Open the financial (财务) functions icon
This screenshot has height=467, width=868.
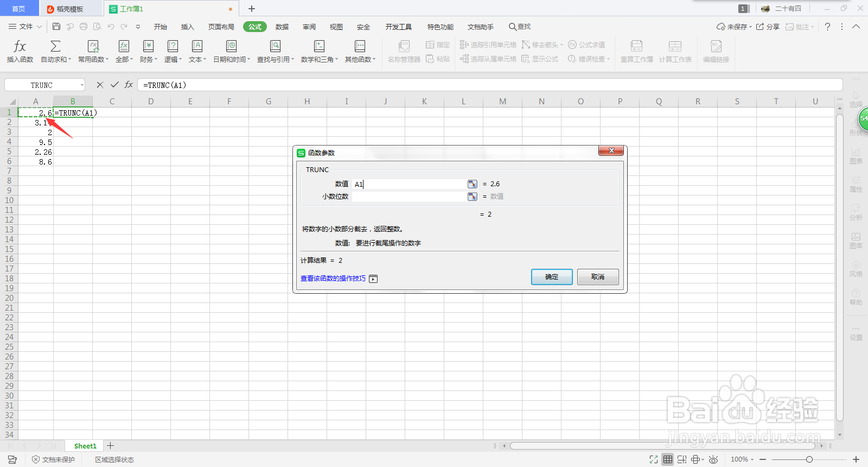click(148, 46)
